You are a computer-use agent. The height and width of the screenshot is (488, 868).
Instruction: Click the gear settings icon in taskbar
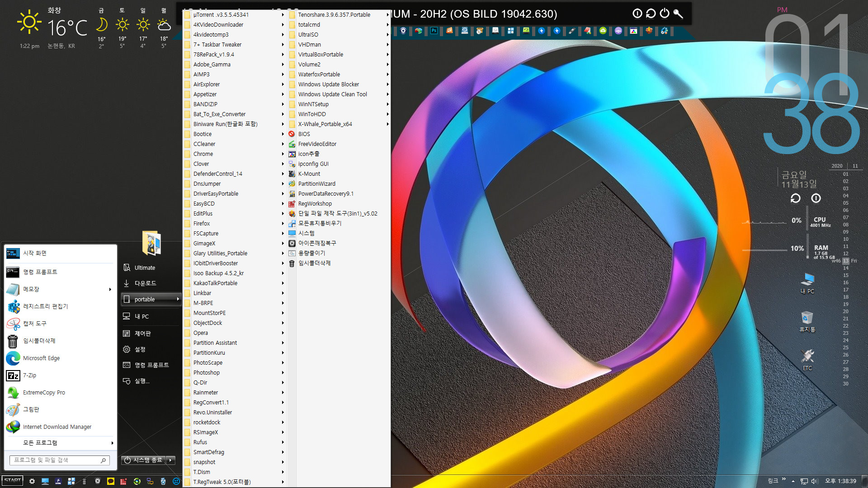click(x=32, y=481)
